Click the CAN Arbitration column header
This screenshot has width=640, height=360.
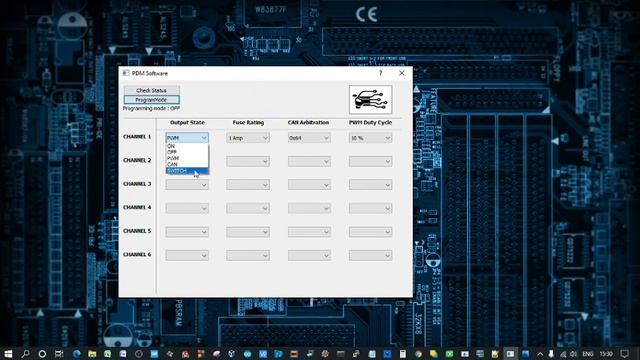pyautogui.click(x=308, y=122)
